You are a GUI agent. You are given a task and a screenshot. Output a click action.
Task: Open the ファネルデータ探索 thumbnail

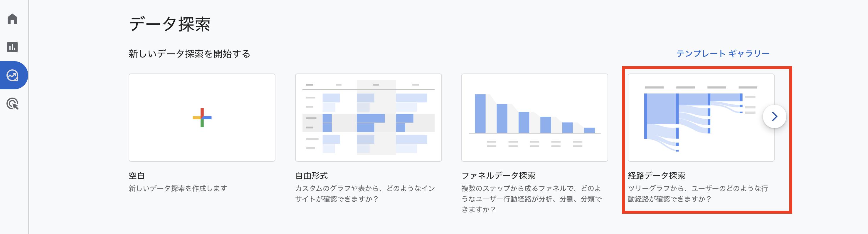[534, 118]
